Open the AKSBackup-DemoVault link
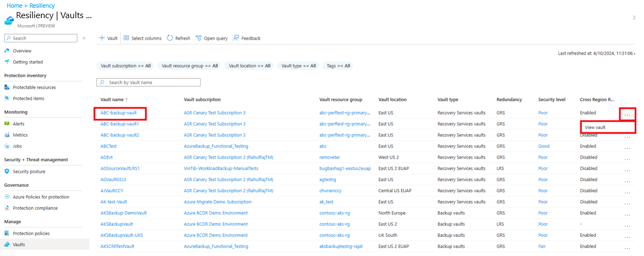This screenshot has width=644, height=256. (x=124, y=213)
